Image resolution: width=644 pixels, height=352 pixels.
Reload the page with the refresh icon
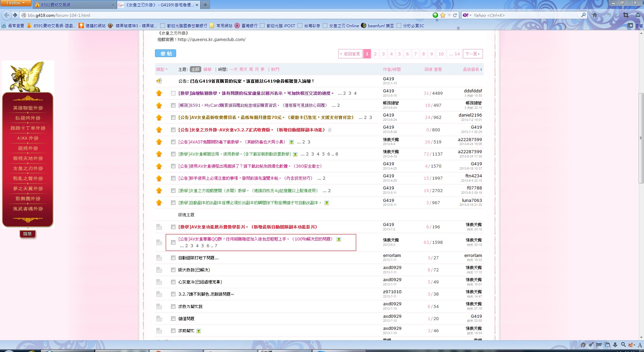tap(455, 15)
